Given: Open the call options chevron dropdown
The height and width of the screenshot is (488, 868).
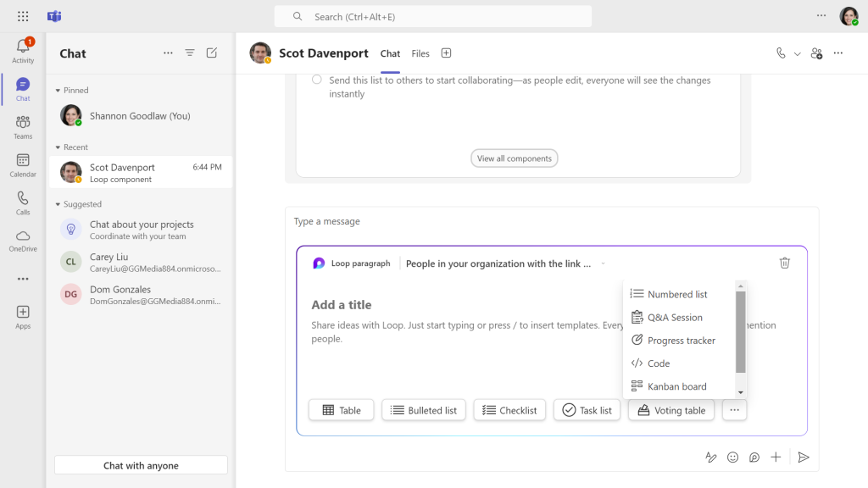Looking at the screenshot, I should click(798, 53).
